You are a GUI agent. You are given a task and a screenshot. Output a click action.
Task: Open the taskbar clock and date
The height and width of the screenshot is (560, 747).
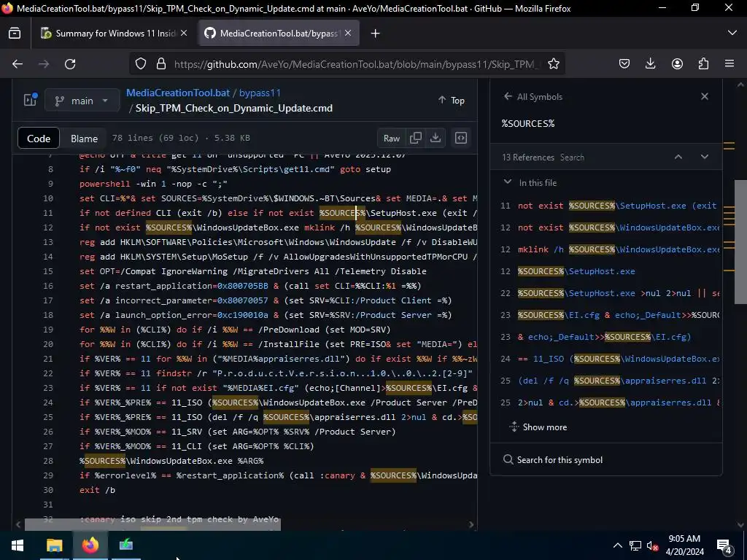click(684, 545)
